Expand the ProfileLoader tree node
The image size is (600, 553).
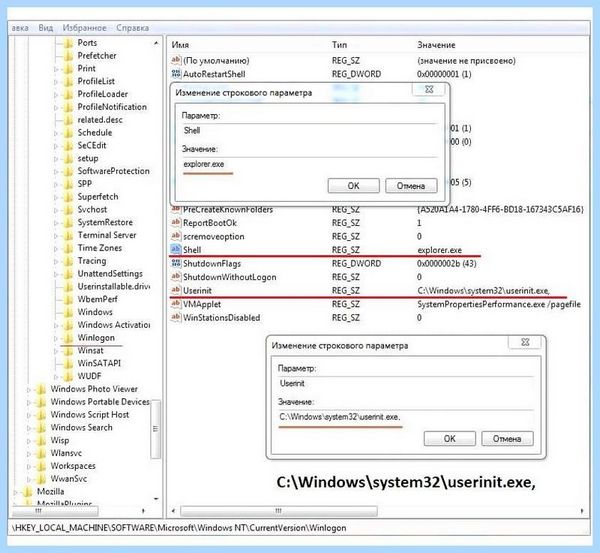coord(56,95)
